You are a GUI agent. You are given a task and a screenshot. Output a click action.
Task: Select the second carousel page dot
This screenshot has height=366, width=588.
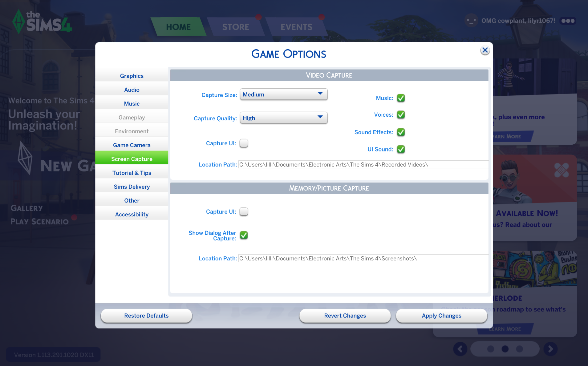click(x=505, y=349)
